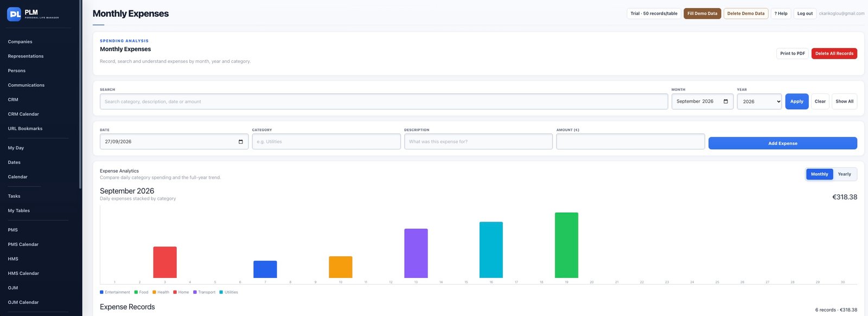Focus the Category input field
Image resolution: width=868 pixels, height=316 pixels.
click(326, 142)
